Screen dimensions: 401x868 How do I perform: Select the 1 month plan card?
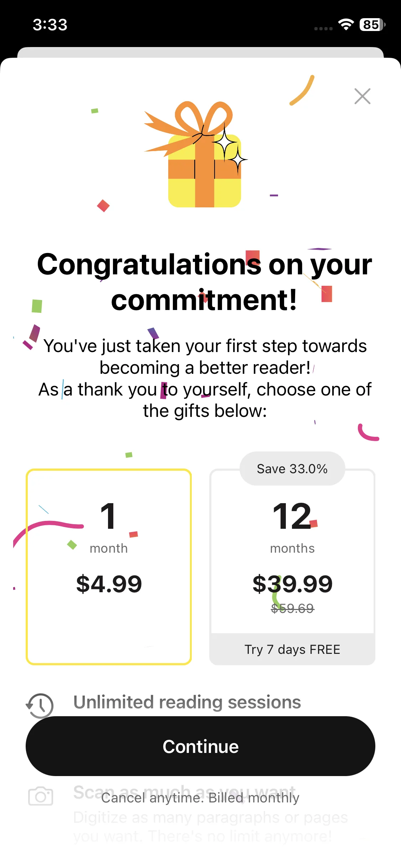coord(109,567)
